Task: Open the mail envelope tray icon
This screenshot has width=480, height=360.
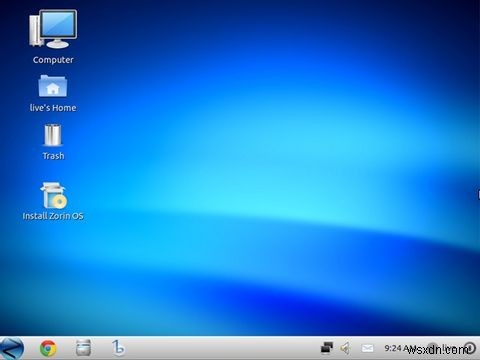Action: tap(367, 348)
